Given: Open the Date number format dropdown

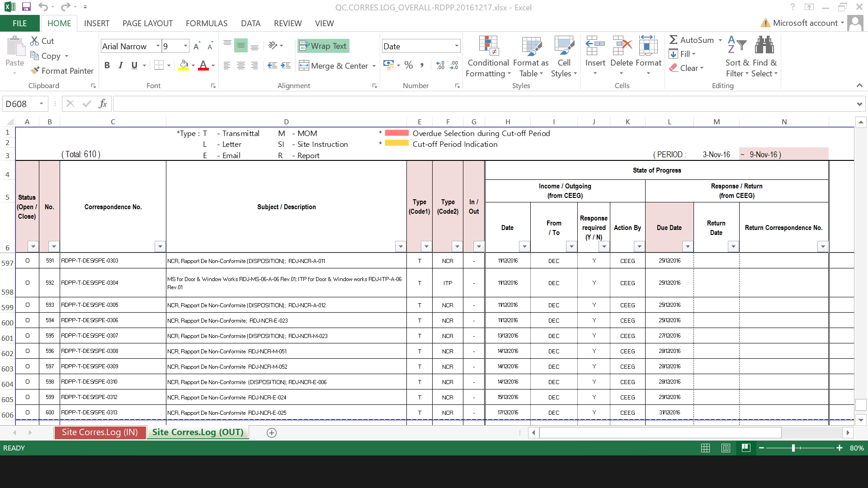Looking at the screenshot, I should [x=457, y=46].
